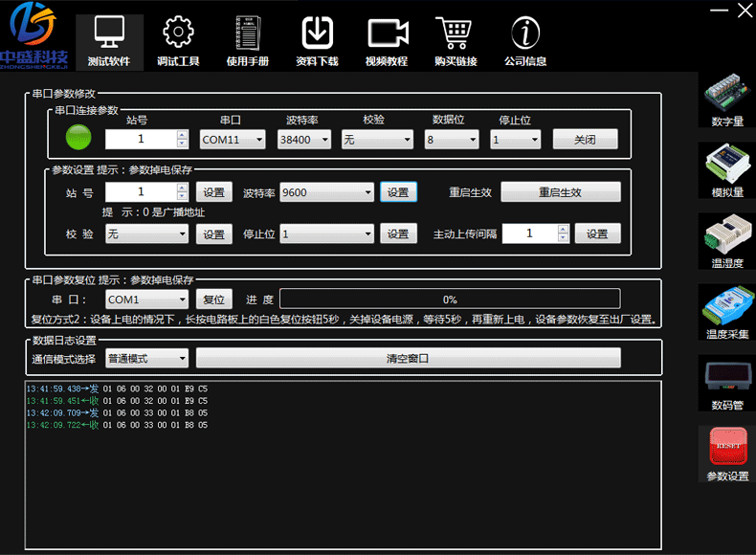Select the 数字量 device in sidebar
The height and width of the screenshot is (555, 756).
pos(727,100)
